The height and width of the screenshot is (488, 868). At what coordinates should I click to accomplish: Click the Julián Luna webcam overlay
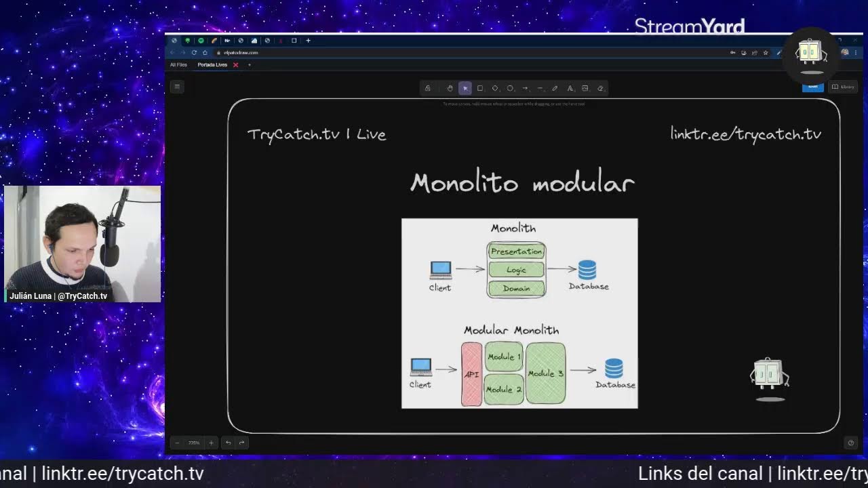83,244
